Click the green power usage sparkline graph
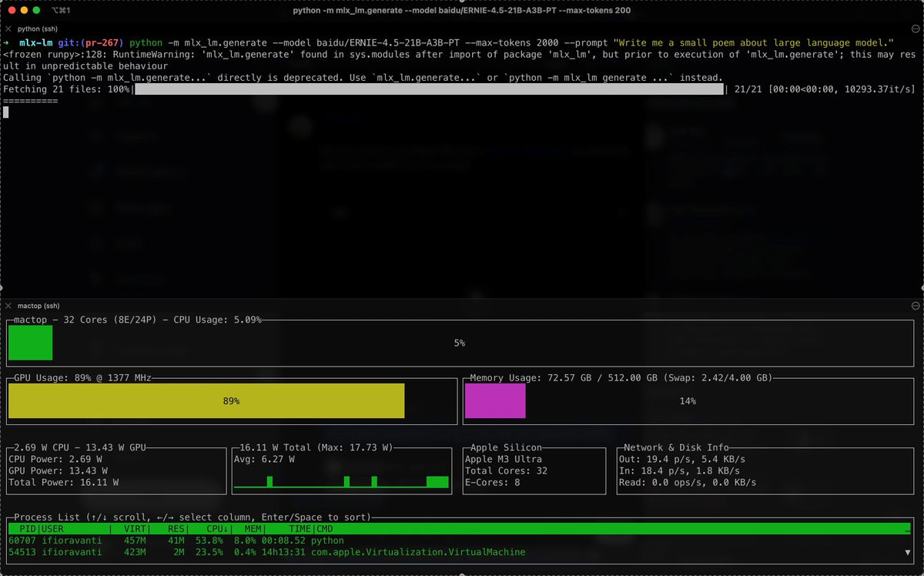The width and height of the screenshot is (924, 576). point(340,481)
